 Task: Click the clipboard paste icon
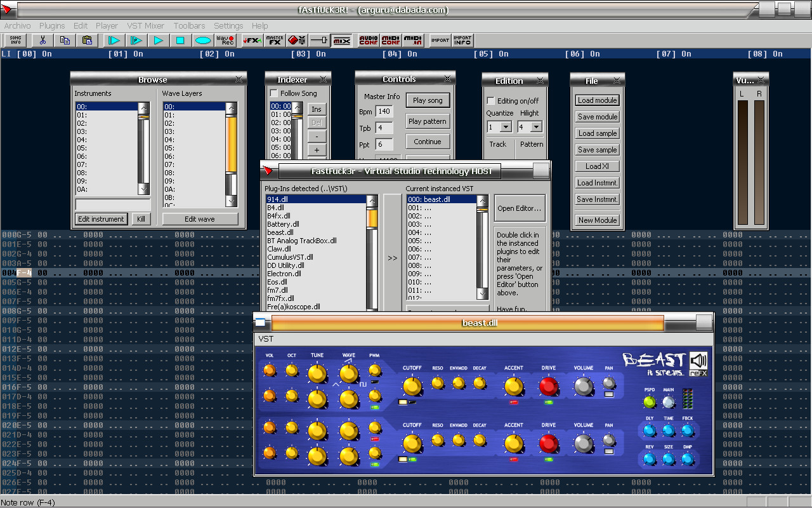(87, 40)
